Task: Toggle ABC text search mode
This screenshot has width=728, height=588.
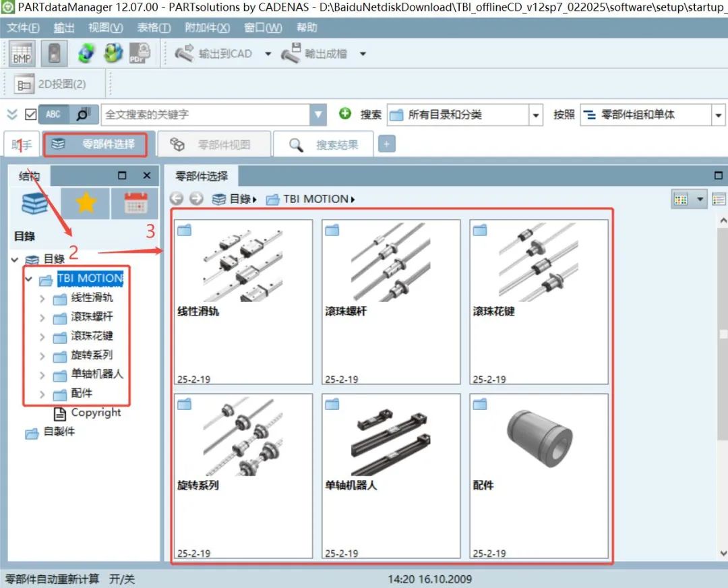Action: [53, 114]
